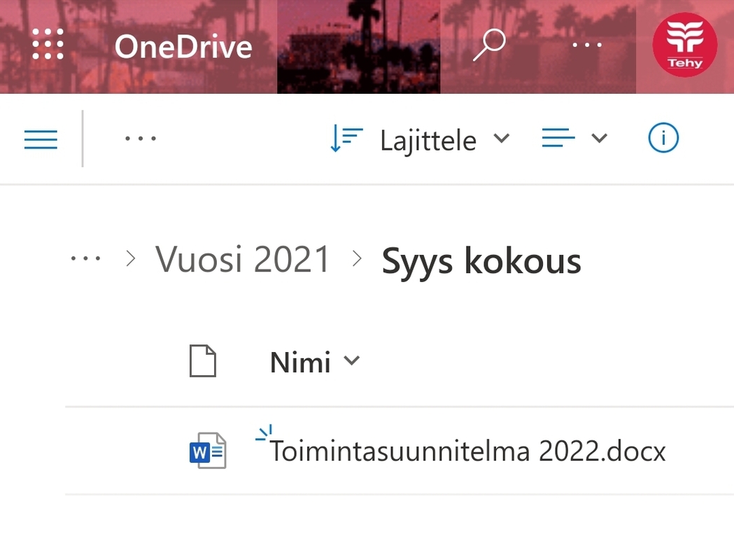Click the OneDrive title in the header
The width and height of the screenshot is (734, 560).
pyautogui.click(x=183, y=47)
